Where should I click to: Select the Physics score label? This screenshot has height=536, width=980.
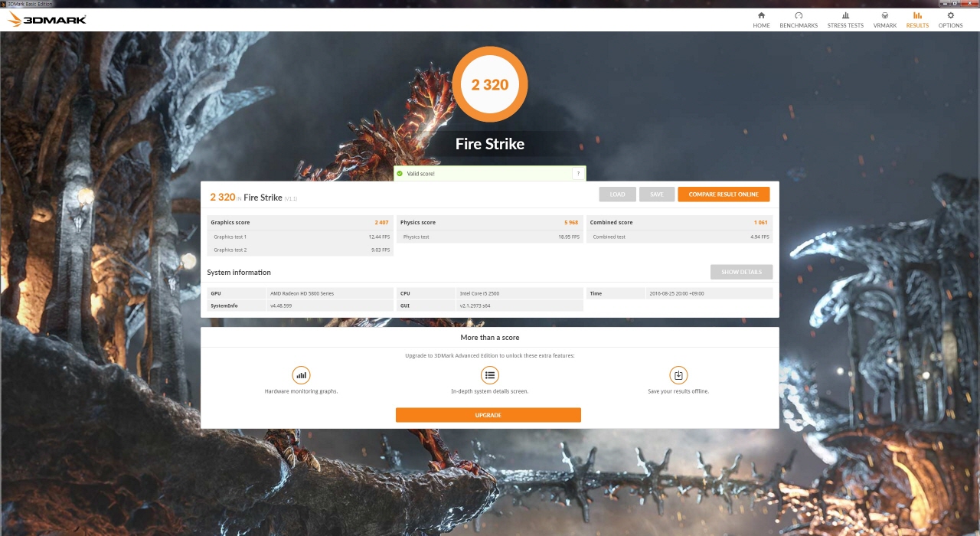coord(418,223)
